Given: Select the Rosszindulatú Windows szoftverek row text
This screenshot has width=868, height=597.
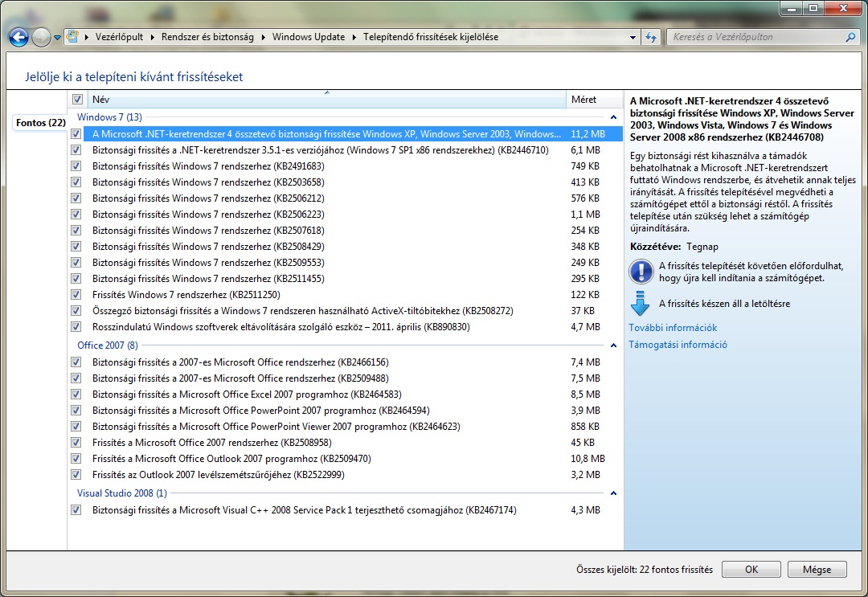Looking at the screenshot, I should click(x=280, y=326).
